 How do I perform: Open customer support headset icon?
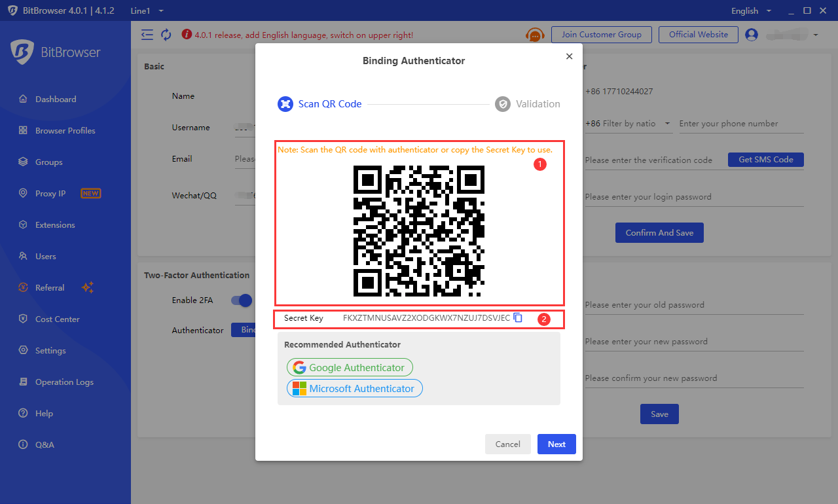pos(535,35)
